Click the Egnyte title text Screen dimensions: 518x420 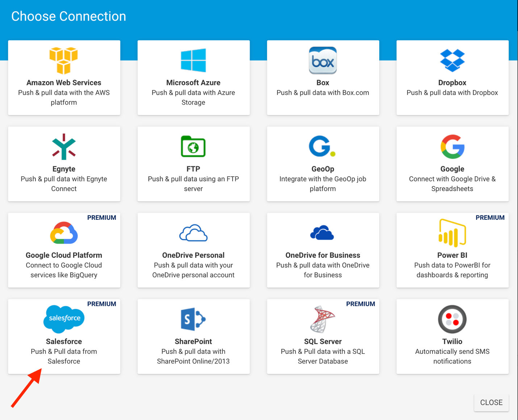tap(64, 169)
